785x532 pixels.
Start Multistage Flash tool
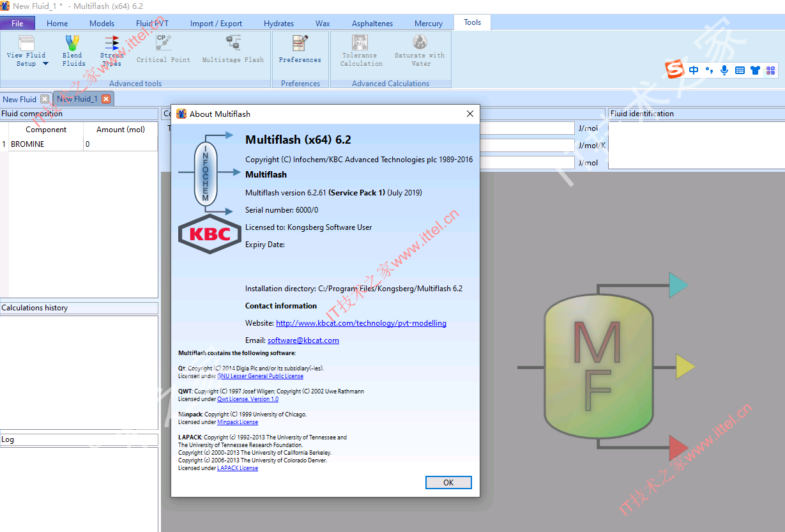click(x=233, y=49)
